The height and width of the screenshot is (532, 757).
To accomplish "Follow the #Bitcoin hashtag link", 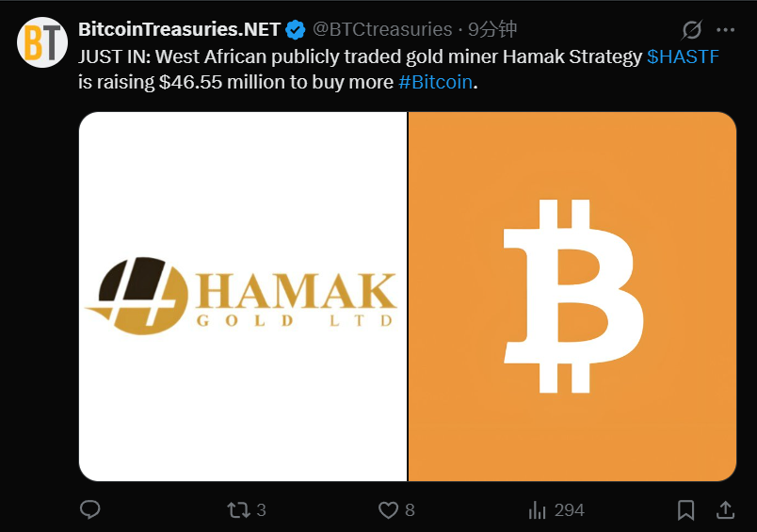I will coord(435,82).
